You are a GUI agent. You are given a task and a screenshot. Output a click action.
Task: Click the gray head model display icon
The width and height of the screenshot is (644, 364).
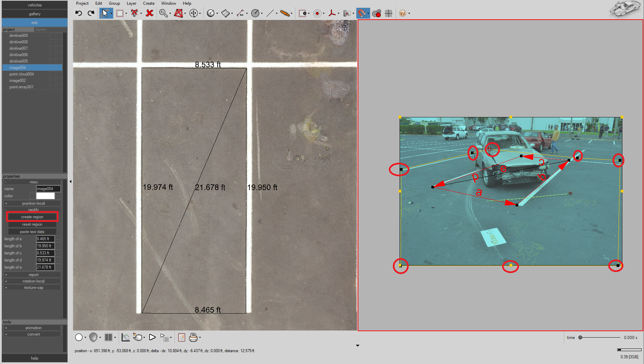click(94, 337)
